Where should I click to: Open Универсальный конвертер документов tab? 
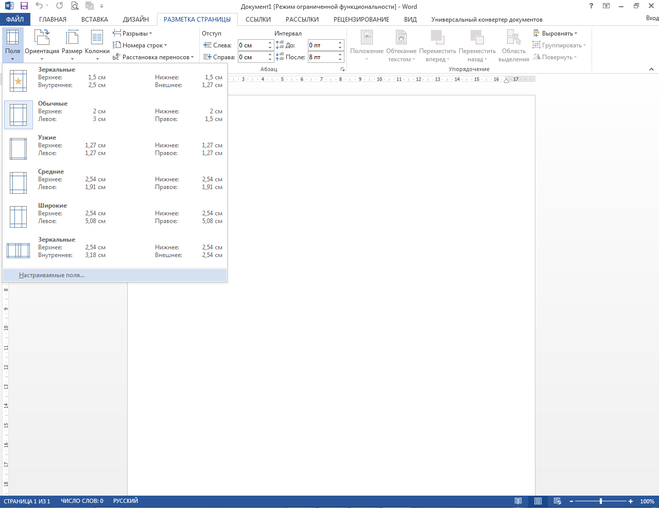click(486, 19)
